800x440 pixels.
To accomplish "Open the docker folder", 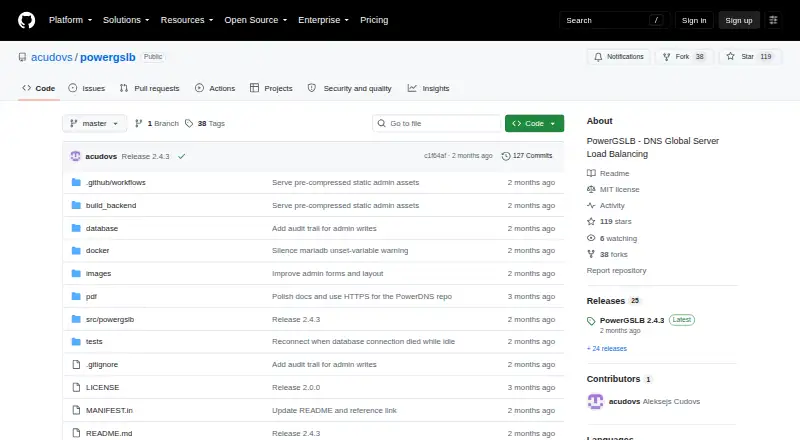I will (97, 251).
